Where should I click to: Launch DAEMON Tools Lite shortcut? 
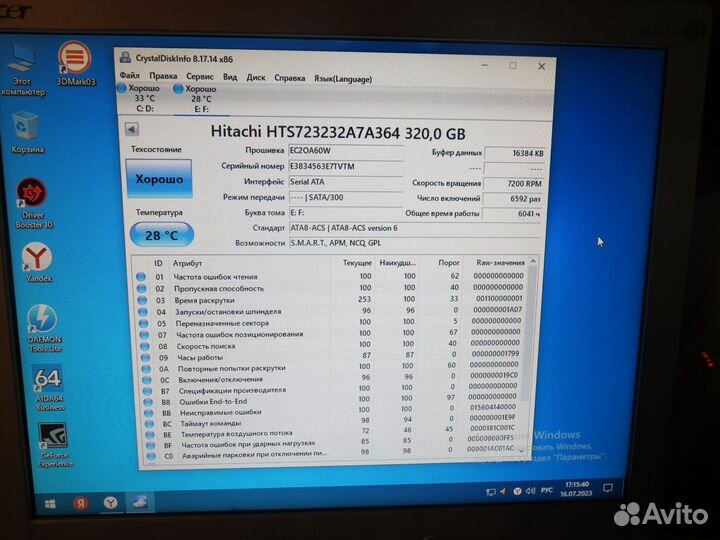pyautogui.click(x=43, y=328)
